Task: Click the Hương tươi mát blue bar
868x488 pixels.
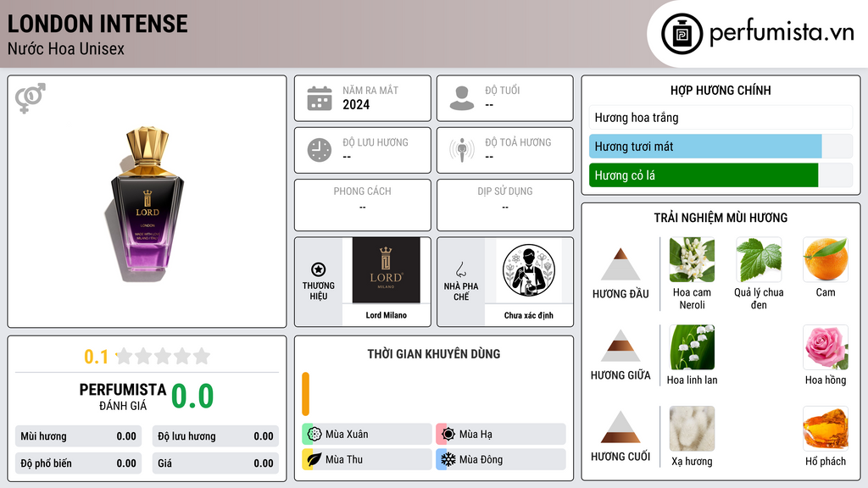Action: pos(705,147)
